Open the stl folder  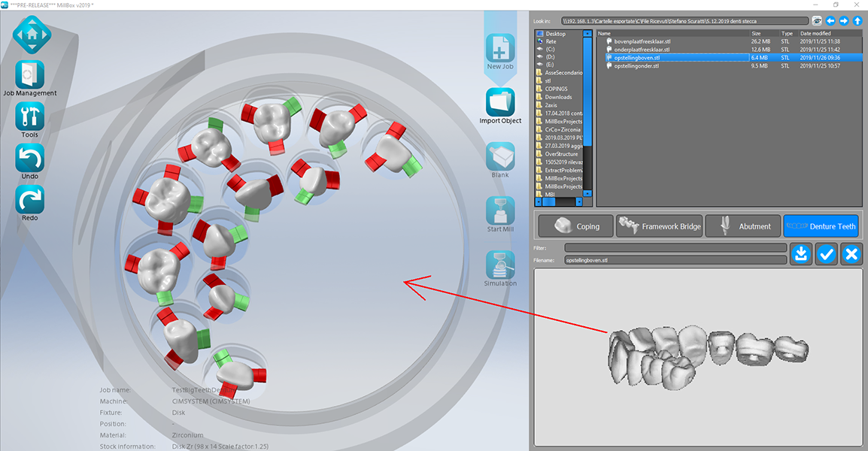(x=548, y=80)
